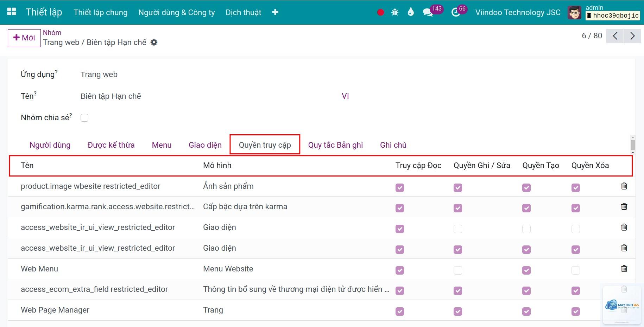
Task: Click the Cấp bậc dựa trên karma cell
Action: pyautogui.click(x=245, y=206)
